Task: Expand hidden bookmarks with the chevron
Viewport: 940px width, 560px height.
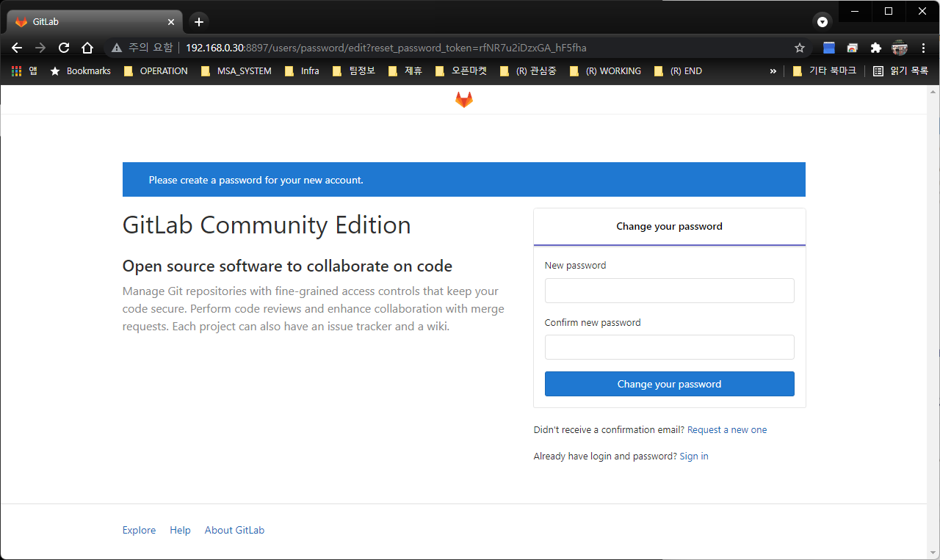Action: pos(773,71)
